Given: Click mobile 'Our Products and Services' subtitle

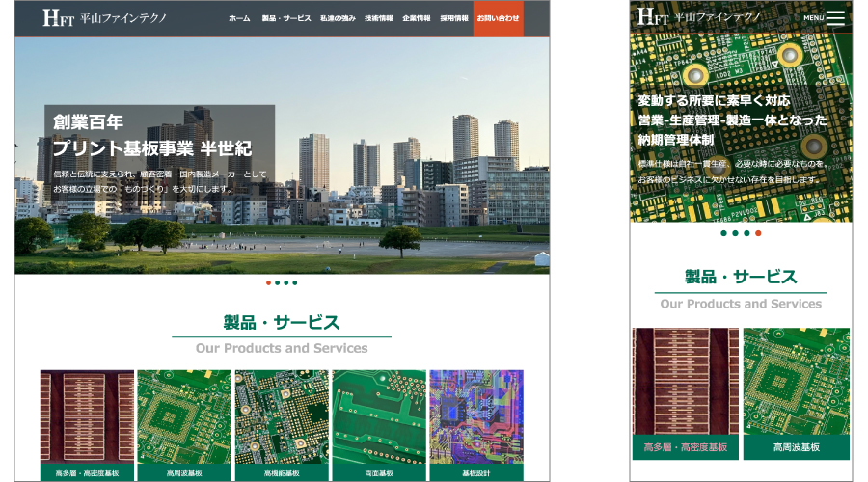Looking at the screenshot, I should (741, 304).
